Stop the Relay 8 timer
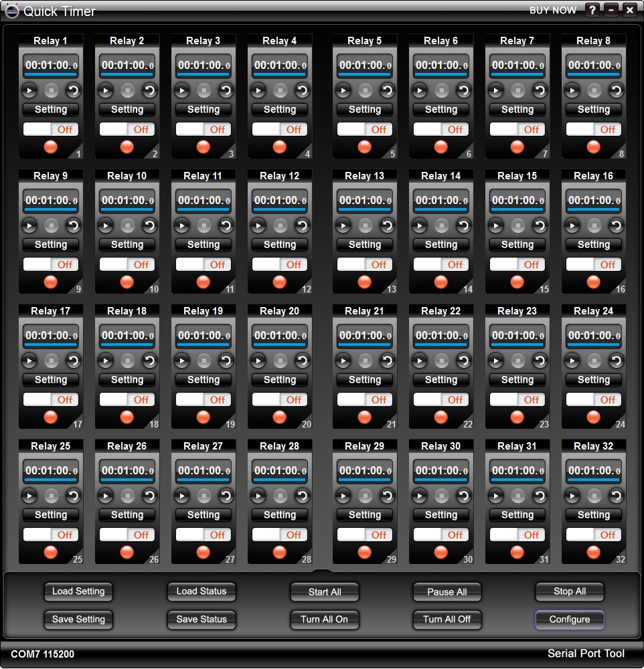The height and width of the screenshot is (669, 644). tap(594, 90)
